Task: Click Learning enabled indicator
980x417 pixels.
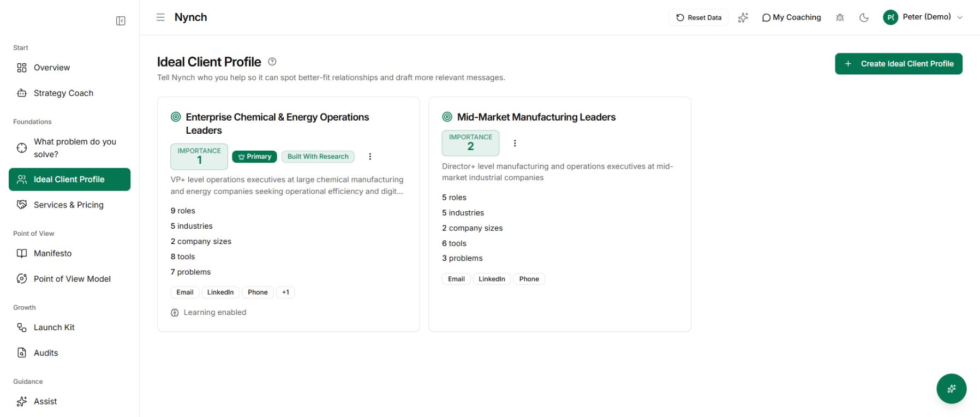Action: click(x=208, y=313)
